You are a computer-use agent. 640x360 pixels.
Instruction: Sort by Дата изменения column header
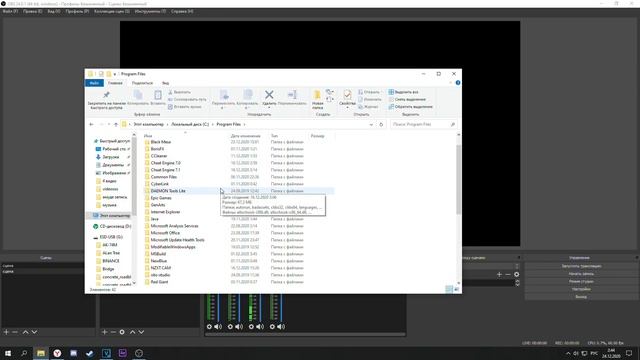(245, 136)
